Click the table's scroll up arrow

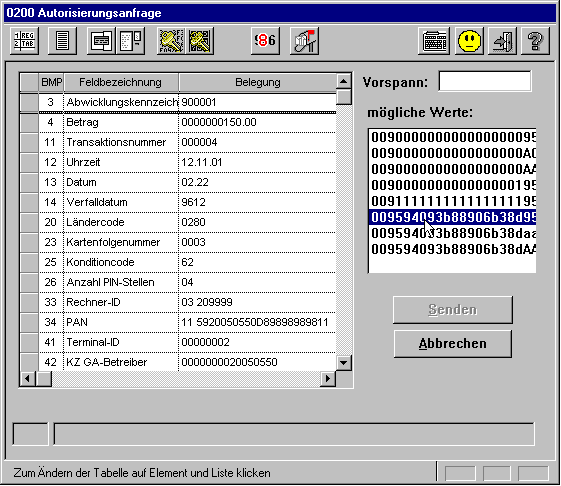coord(343,82)
